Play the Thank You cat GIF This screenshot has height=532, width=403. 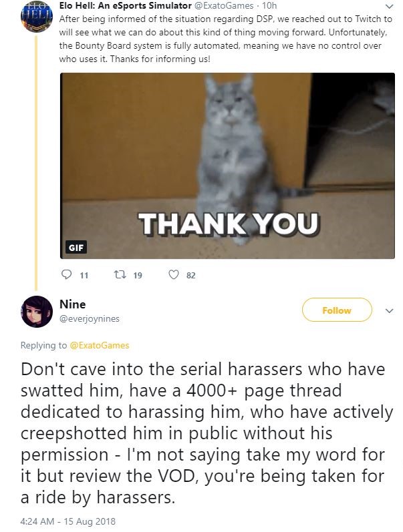pos(227,166)
